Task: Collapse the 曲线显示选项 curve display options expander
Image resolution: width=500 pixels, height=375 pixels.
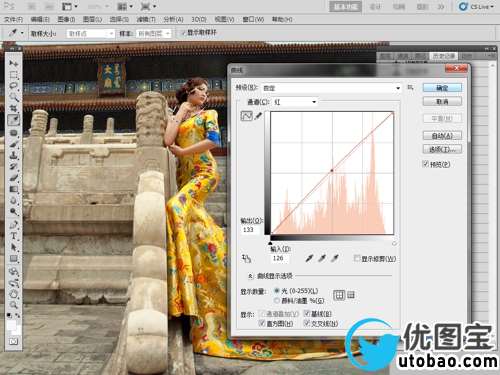Action: click(250, 276)
